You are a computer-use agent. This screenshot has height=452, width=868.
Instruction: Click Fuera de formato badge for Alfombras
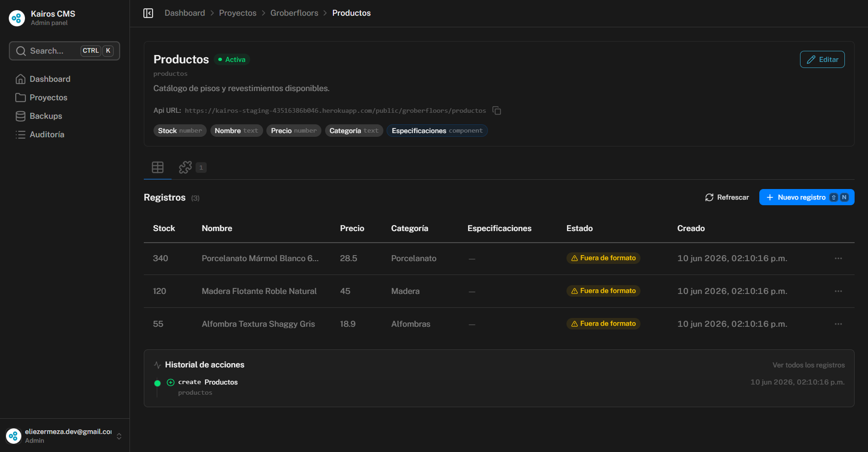(x=603, y=324)
